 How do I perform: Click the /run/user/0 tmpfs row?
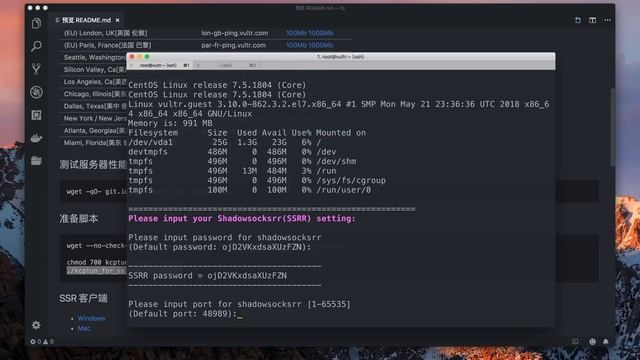pos(249,190)
